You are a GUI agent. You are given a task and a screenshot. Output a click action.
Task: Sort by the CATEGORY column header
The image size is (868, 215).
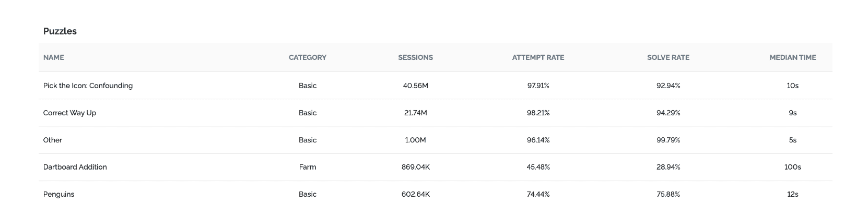[x=308, y=57]
